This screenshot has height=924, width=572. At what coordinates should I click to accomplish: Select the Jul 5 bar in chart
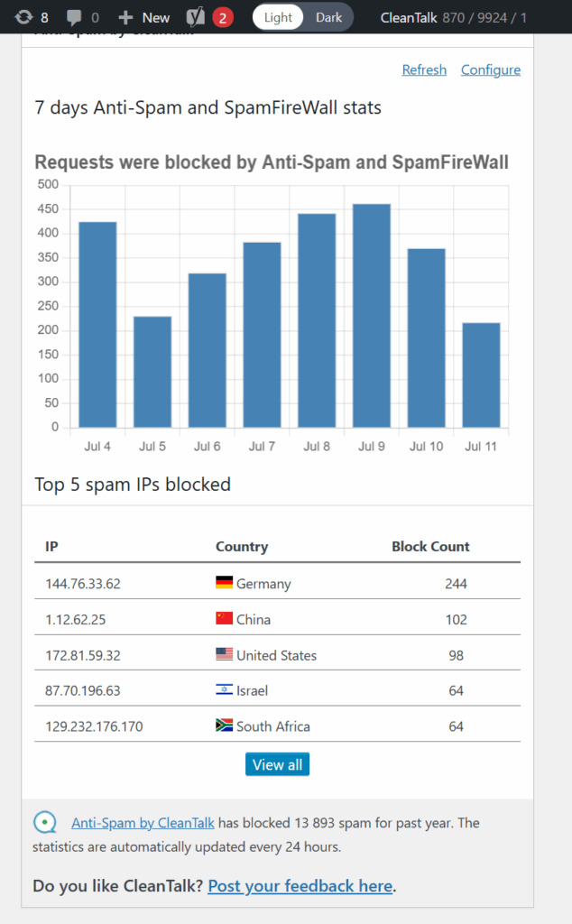152,372
